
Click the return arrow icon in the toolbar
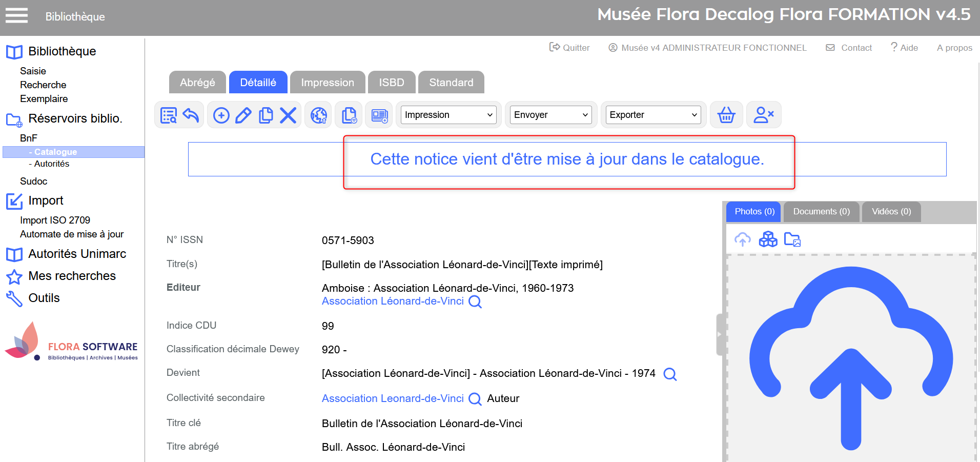(191, 115)
